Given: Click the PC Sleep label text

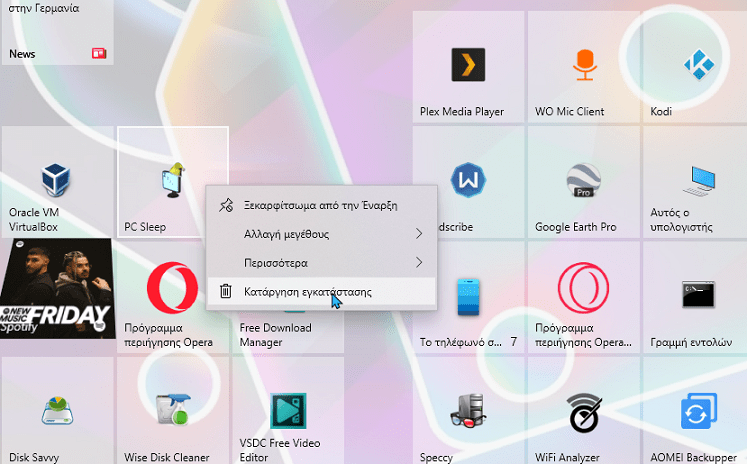Looking at the screenshot, I should pyautogui.click(x=145, y=227).
